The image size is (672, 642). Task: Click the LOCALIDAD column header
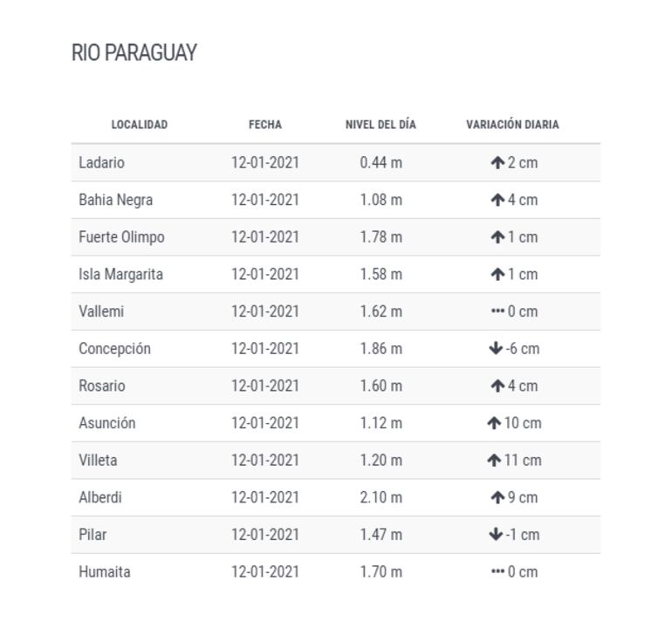click(140, 125)
